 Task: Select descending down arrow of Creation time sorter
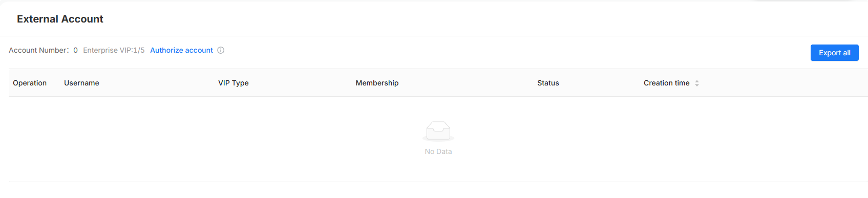click(x=697, y=85)
